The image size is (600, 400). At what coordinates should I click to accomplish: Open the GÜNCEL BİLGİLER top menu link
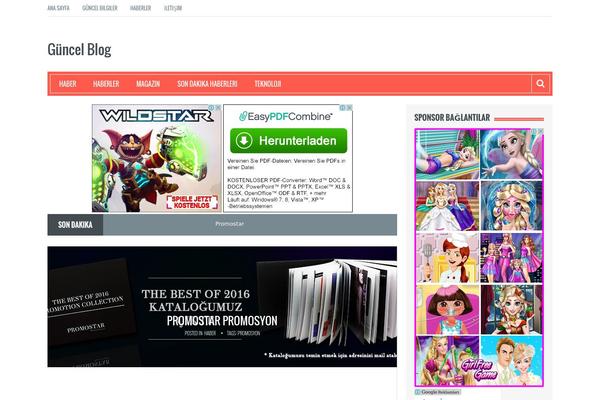pos(100,8)
